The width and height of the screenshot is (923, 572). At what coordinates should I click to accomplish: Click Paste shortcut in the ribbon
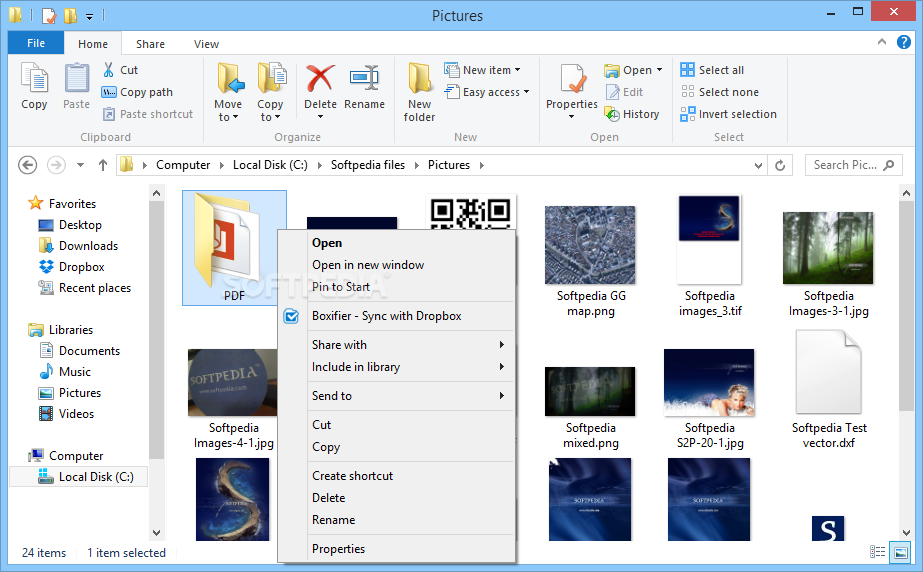click(147, 114)
